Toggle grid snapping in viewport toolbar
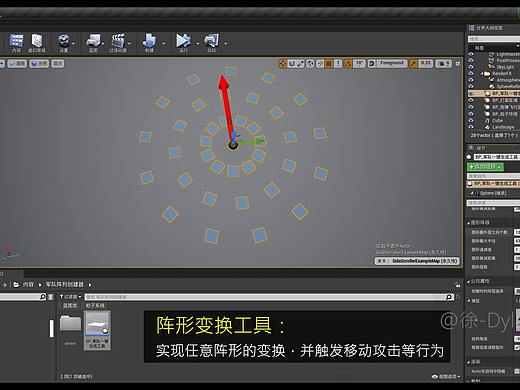 [329, 63]
